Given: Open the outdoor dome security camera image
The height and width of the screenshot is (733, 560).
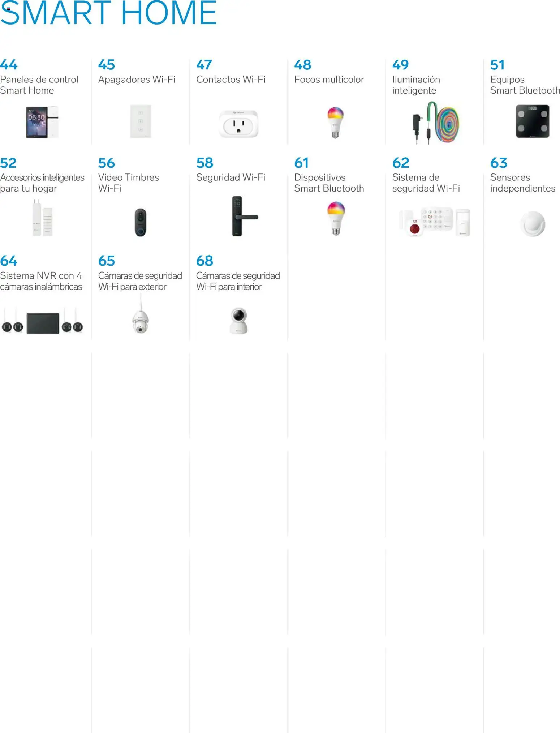Looking at the screenshot, I should [x=141, y=314].
